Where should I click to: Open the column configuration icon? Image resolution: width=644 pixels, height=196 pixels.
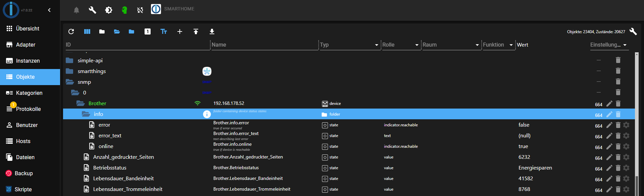pos(87,31)
